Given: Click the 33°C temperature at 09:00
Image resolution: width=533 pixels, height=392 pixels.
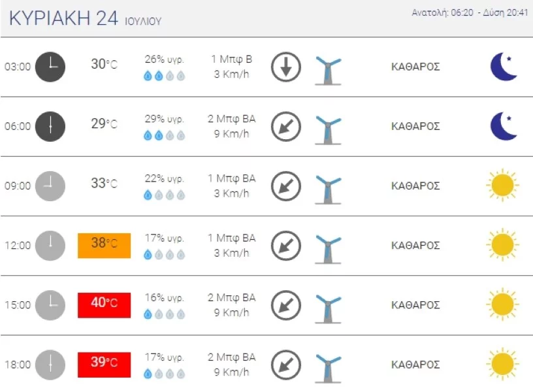Looking at the screenshot, I should pos(104,184).
